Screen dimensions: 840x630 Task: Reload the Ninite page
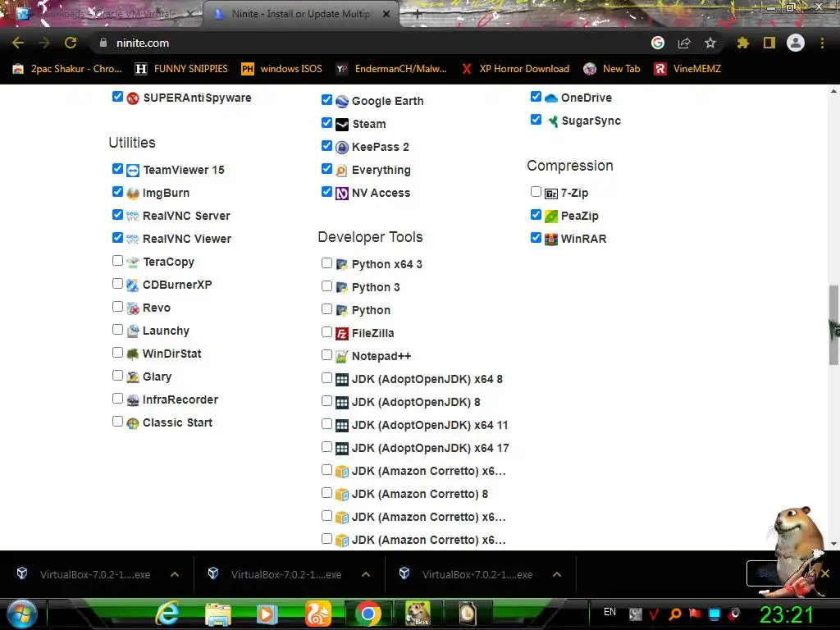click(71, 43)
